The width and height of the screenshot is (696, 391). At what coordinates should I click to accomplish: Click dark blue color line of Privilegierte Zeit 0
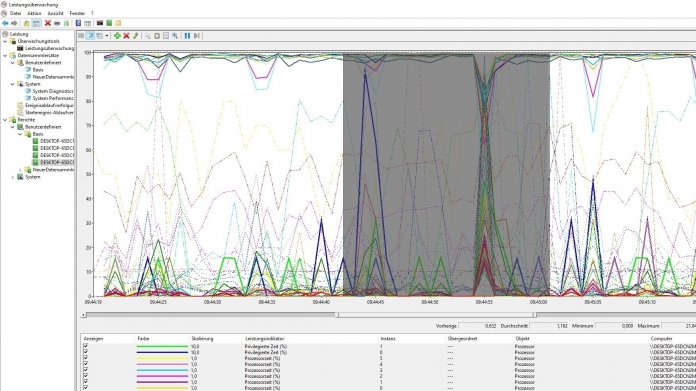click(x=162, y=352)
